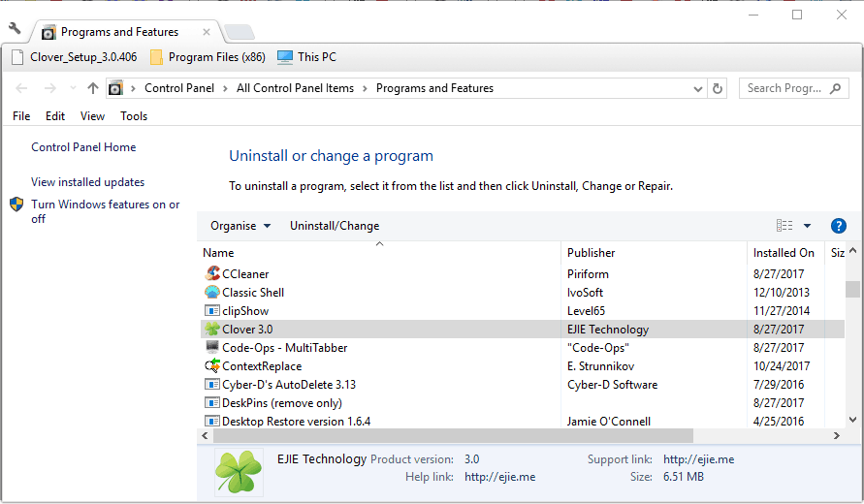
Task: Click Programs and Features breadcrumb
Action: pos(434,88)
